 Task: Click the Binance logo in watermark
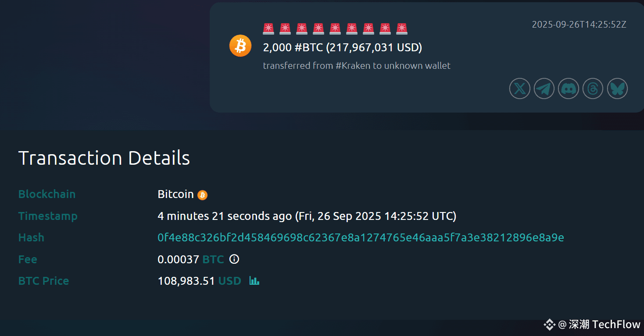pyautogui.click(x=549, y=325)
